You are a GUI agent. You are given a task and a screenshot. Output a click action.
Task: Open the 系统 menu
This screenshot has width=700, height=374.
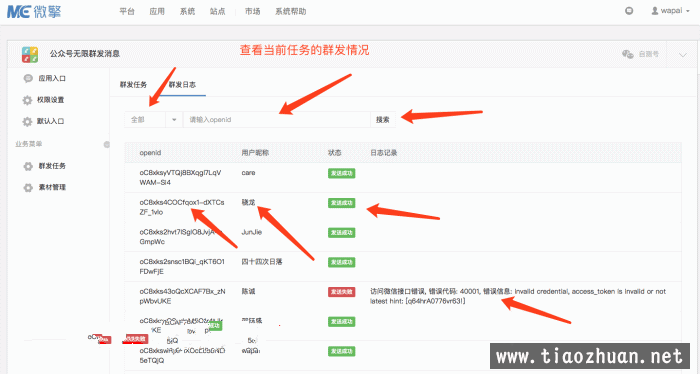click(187, 12)
